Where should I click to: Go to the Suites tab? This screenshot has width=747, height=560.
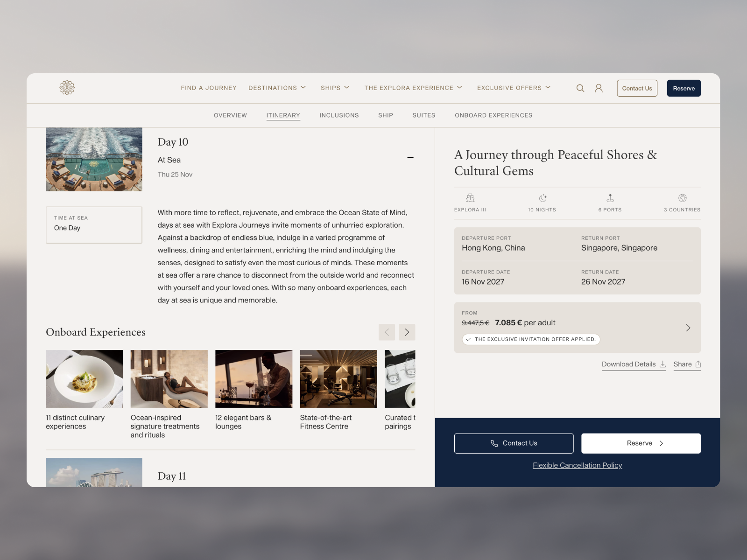423,115
